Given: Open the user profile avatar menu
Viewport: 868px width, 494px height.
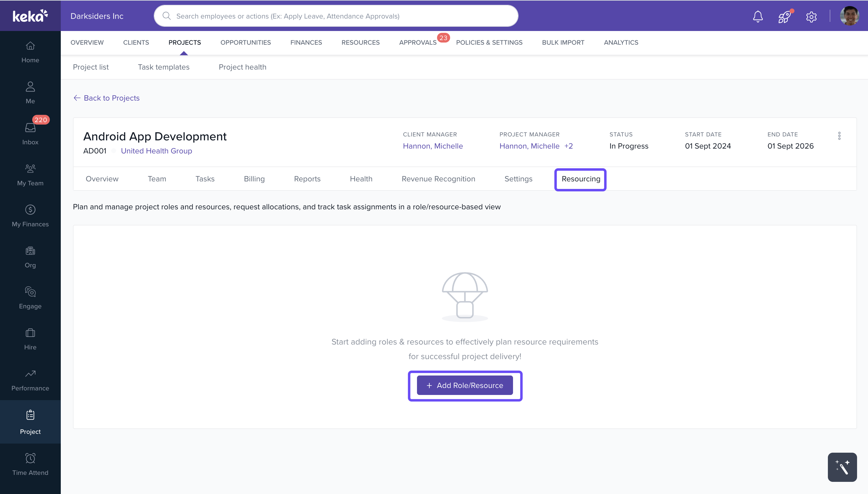Looking at the screenshot, I should [x=849, y=16].
